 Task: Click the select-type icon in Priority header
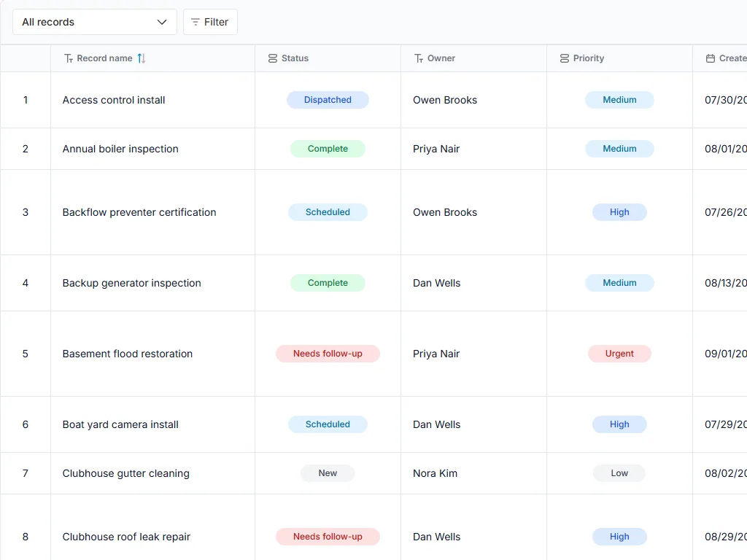coord(565,58)
